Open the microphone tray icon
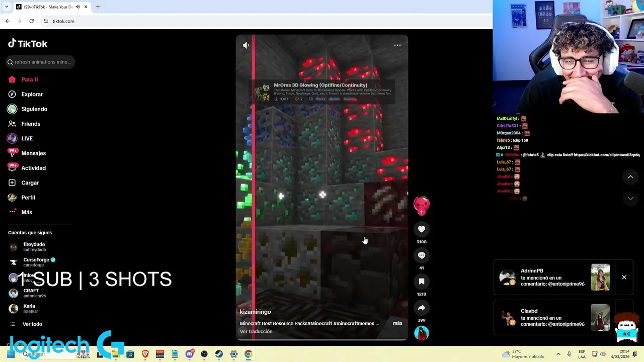Screen dimensions: 644x362 [569, 354]
